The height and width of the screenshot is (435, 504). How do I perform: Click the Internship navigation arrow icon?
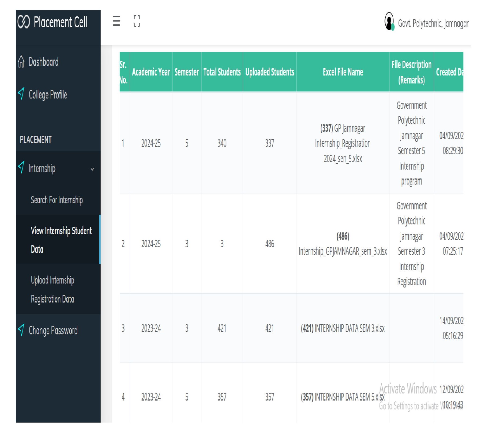tap(21, 168)
